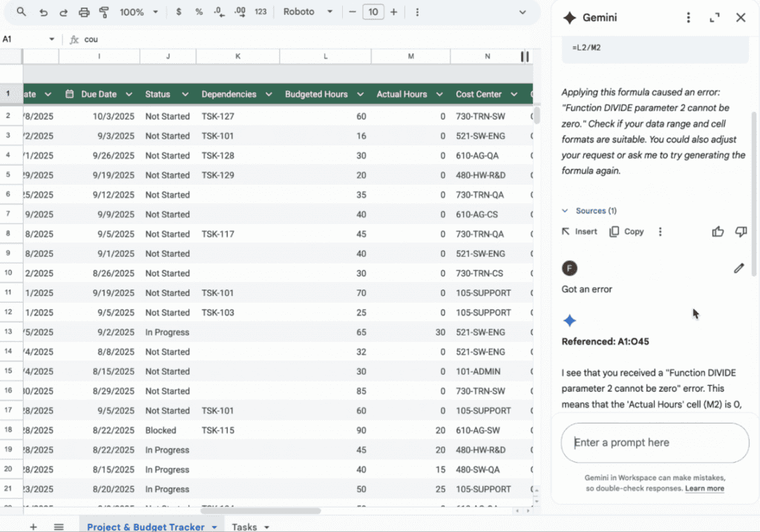Select row 13 header

click(8, 332)
